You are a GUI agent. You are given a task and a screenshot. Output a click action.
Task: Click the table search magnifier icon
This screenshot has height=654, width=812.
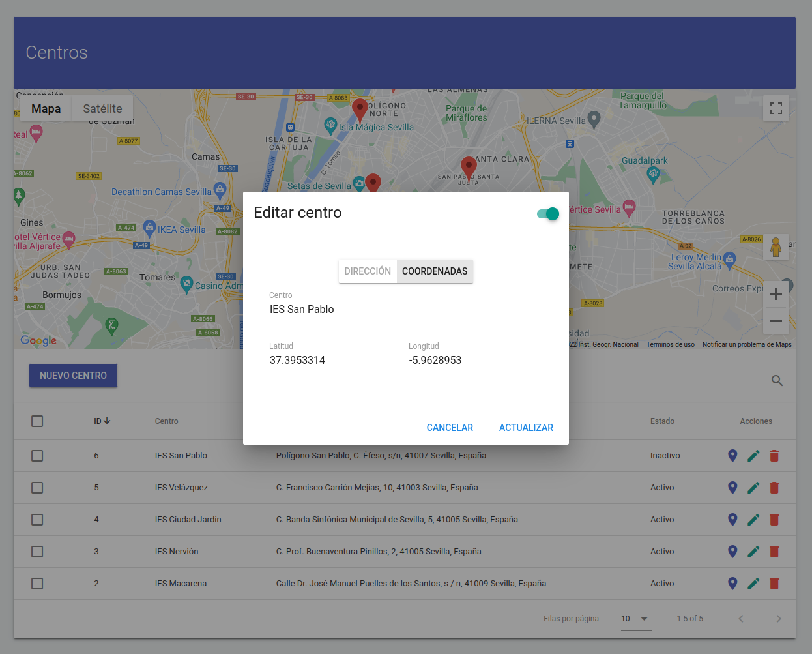click(x=777, y=381)
